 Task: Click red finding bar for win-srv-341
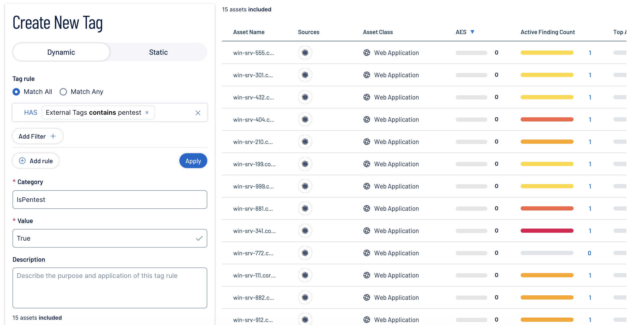tap(547, 231)
